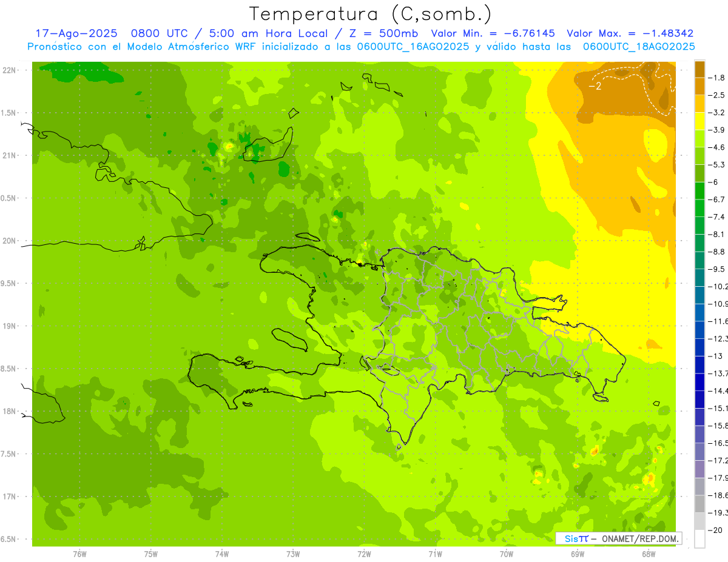Click the "21N" latitude axis label
The image size is (728, 562).
point(8,156)
